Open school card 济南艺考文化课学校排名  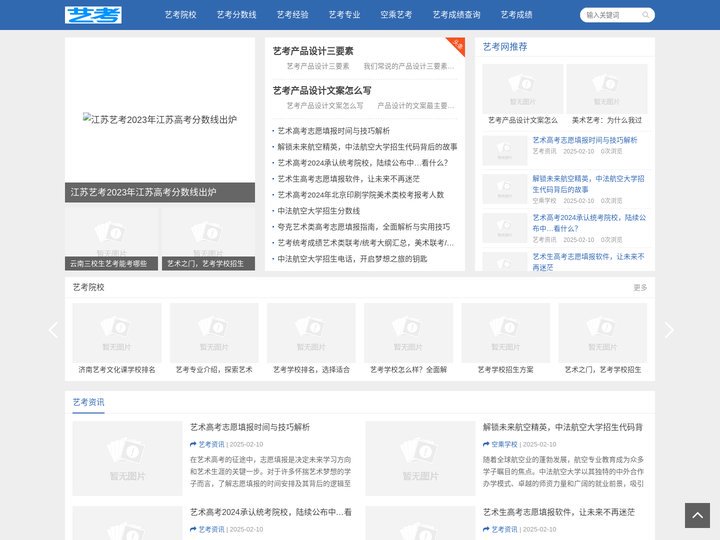117,339
